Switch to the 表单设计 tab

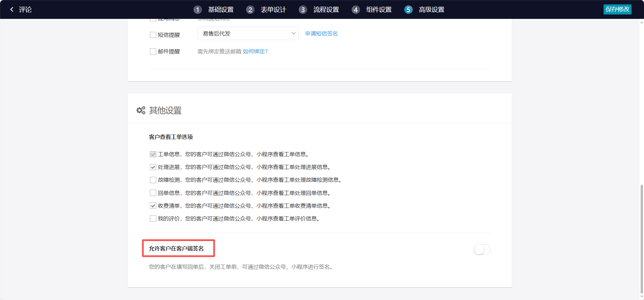pos(273,10)
